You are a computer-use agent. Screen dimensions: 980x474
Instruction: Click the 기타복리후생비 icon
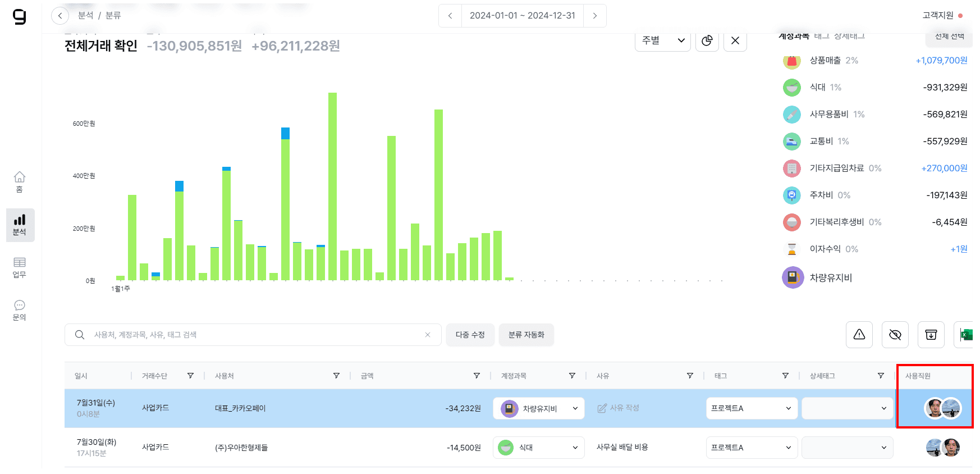[792, 222]
